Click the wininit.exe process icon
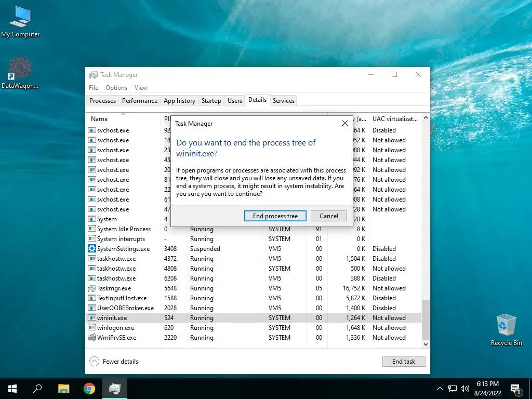532x399 pixels. point(91,317)
